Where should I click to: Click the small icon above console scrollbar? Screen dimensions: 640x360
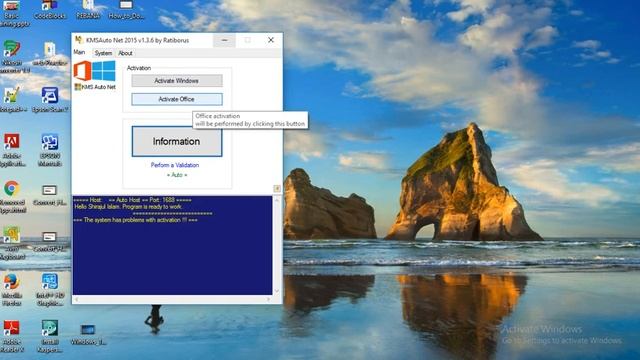(x=277, y=188)
